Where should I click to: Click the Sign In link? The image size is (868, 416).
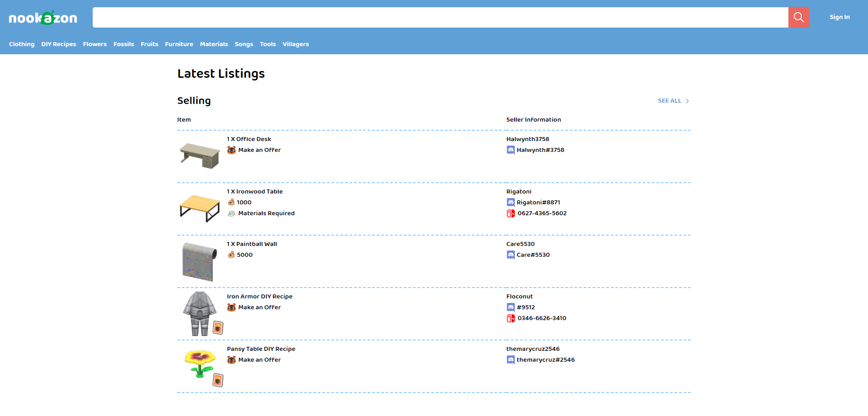pyautogui.click(x=840, y=17)
